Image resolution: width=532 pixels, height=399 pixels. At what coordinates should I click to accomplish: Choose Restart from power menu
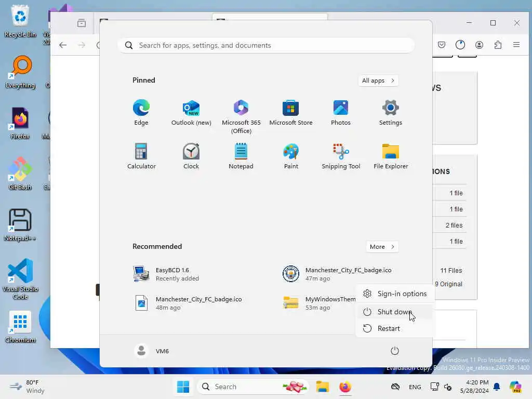[395, 328]
